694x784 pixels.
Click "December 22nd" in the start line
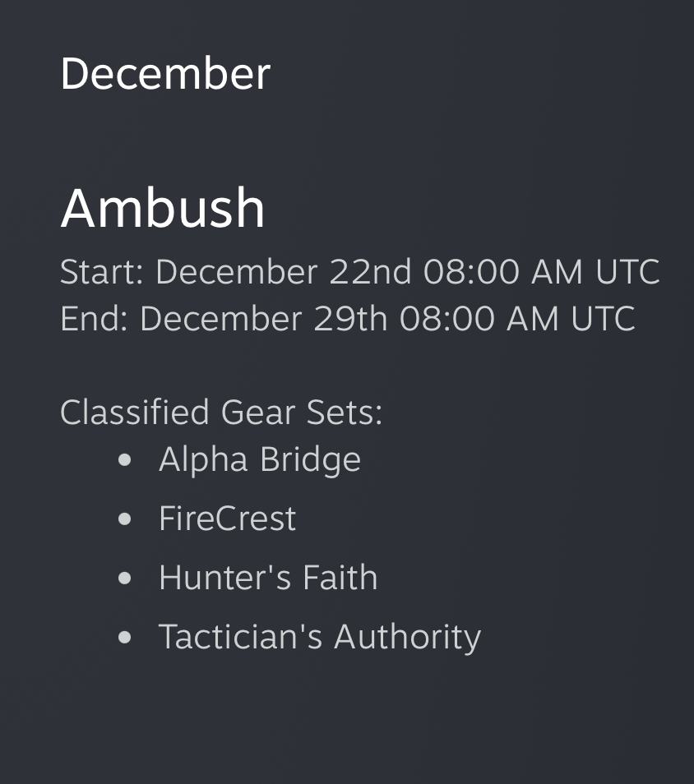point(283,272)
